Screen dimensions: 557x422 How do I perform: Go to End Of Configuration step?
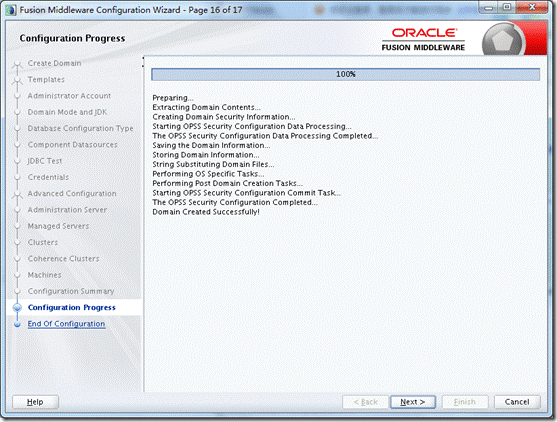click(66, 324)
